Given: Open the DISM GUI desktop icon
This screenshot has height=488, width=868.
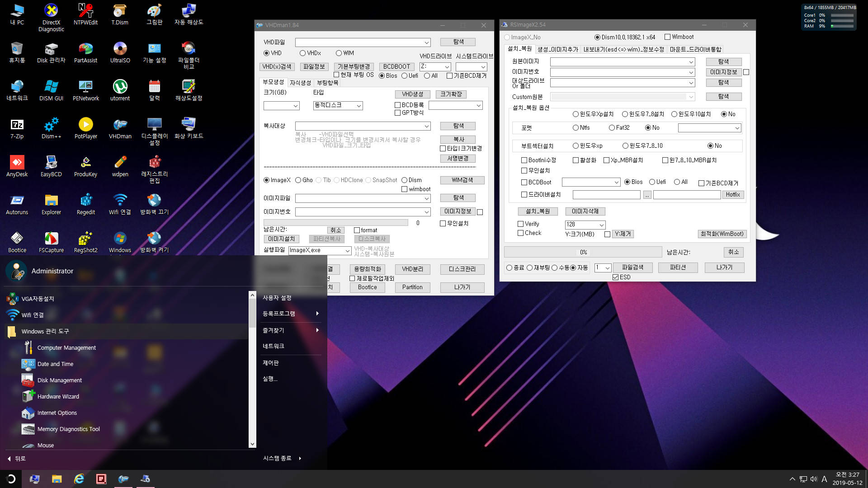Looking at the screenshot, I should coord(51,90).
